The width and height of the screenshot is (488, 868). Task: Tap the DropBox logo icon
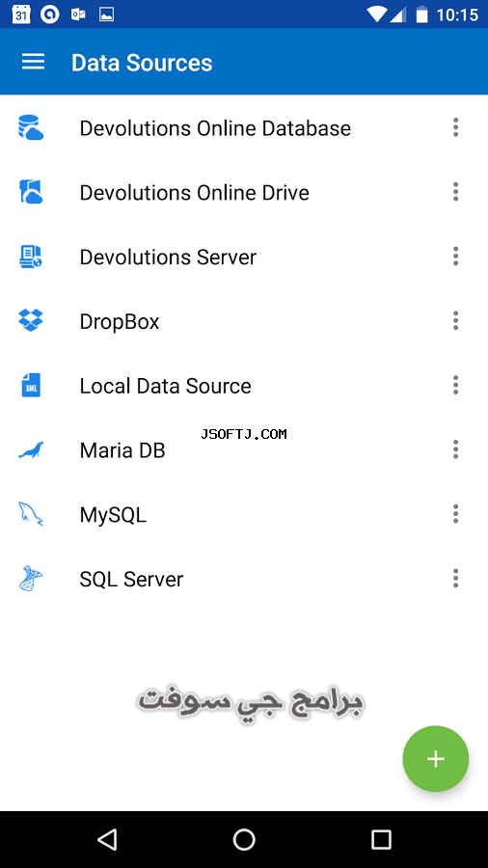(x=31, y=321)
